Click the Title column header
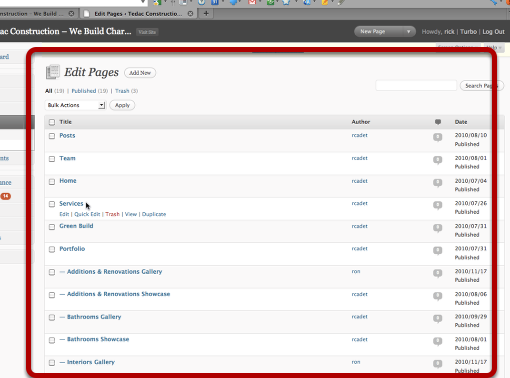This screenshot has width=510, height=378. [65, 122]
